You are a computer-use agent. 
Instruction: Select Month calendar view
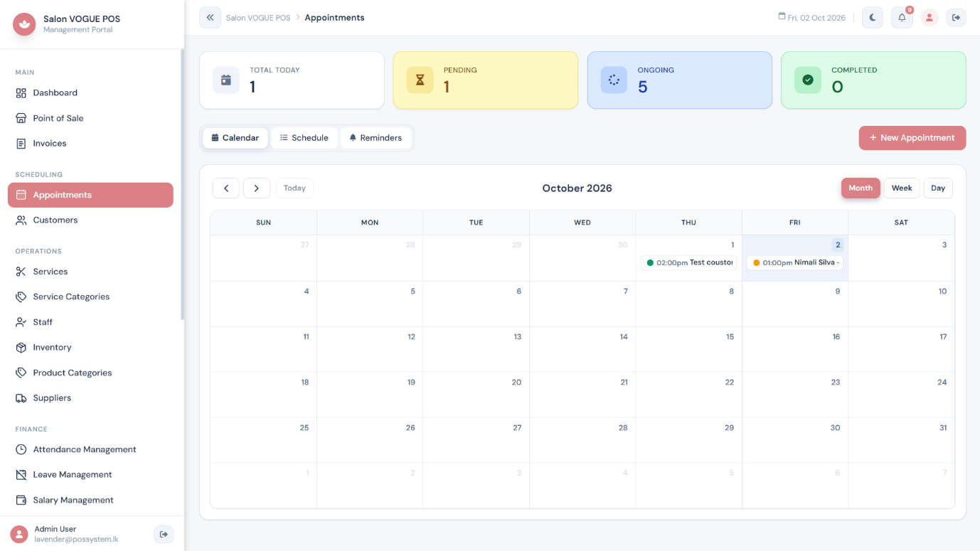click(861, 188)
